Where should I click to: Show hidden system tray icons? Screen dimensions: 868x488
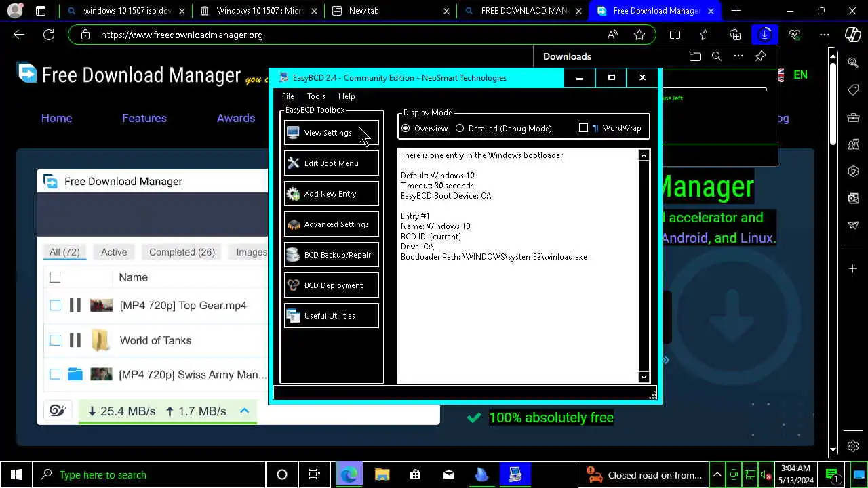coord(717,474)
